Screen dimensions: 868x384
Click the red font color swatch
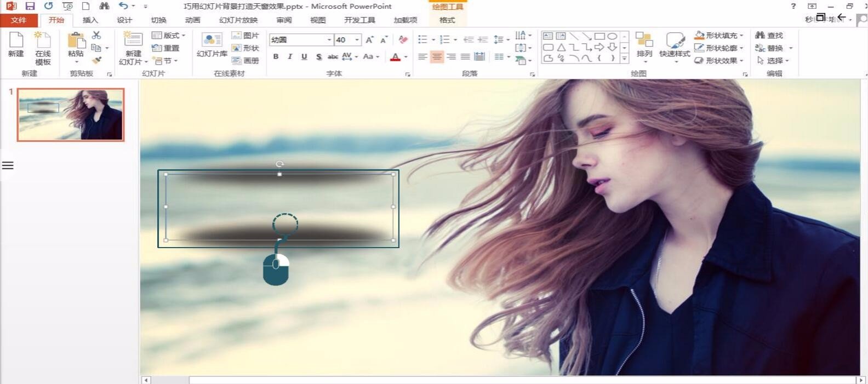[x=395, y=57]
